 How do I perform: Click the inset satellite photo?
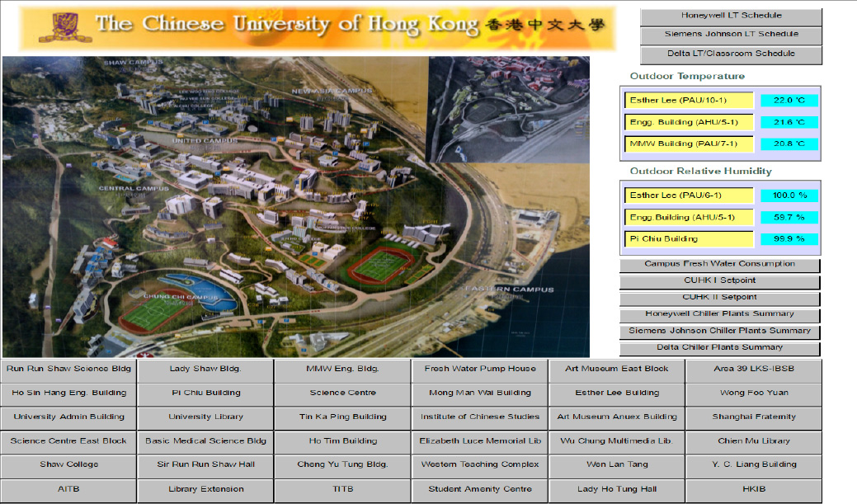point(509,110)
